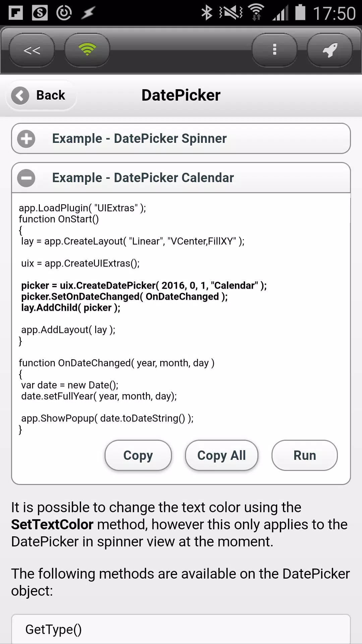362x644 pixels.
Task: Tap the DatePicker page title
Action: coord(181,95)
